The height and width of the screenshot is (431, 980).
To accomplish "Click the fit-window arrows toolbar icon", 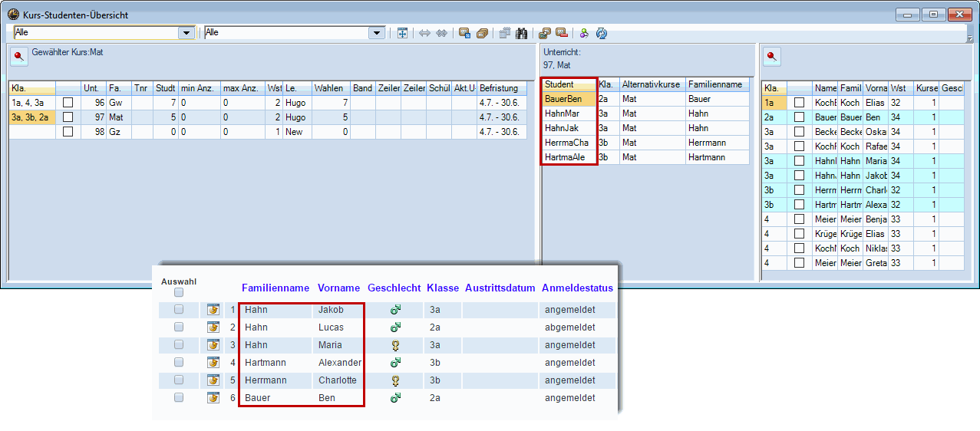I will pos(402,33).
